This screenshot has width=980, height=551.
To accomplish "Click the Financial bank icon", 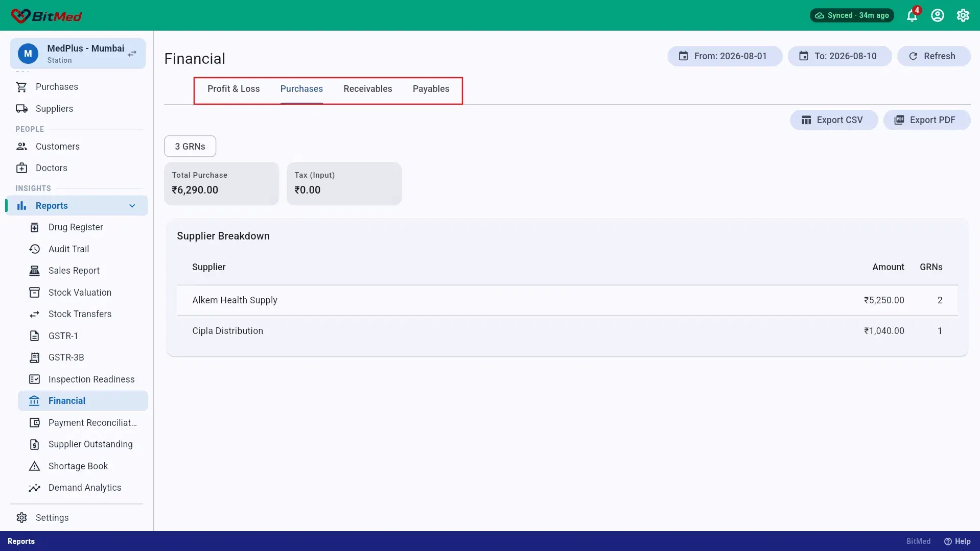I will (x=34, y=401).
